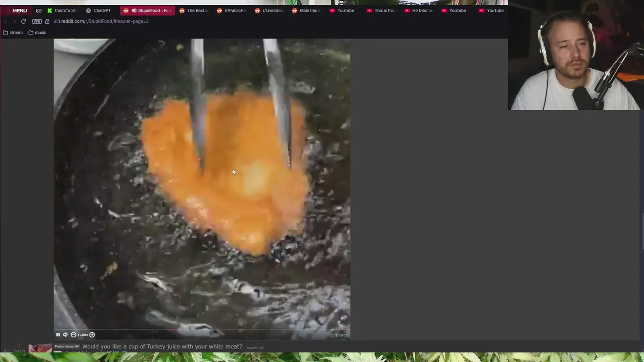644x362 pixels.
Task: Mute the video with the speaker icon
Action: tap(65, 335)
